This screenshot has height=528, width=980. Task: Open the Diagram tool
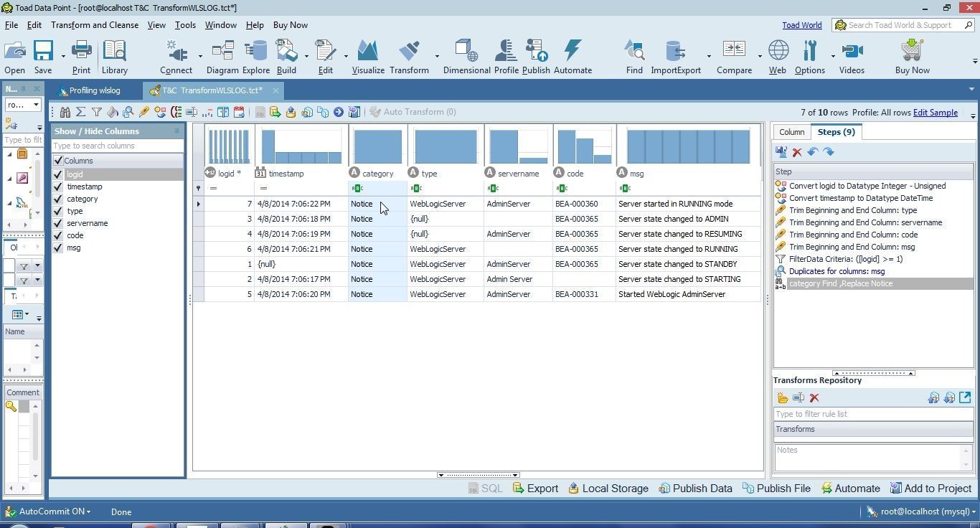pos(222,57)
